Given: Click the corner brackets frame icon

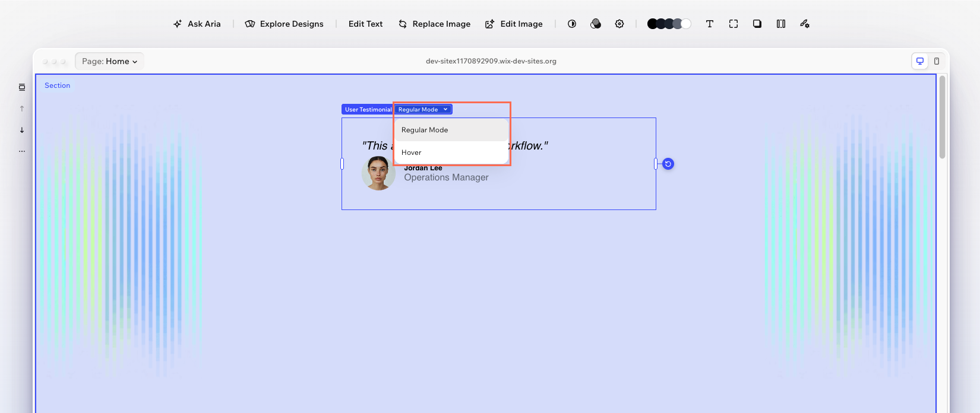Looking at the screenshot, I should [734, 24].
